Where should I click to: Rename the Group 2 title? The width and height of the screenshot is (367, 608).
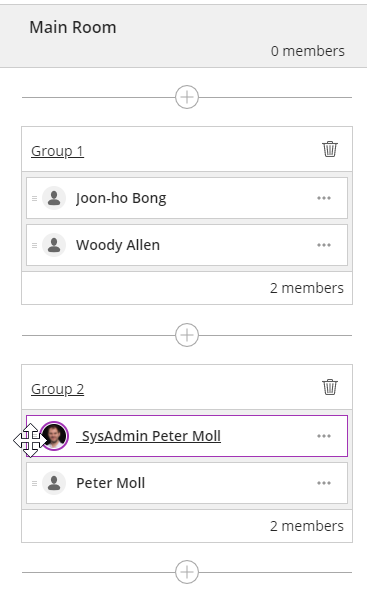tap(57, 389)
